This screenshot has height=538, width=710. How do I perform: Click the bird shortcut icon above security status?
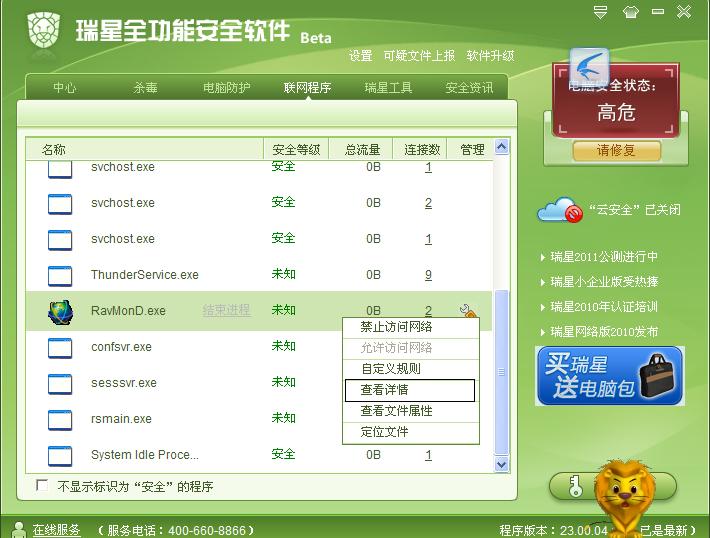pos(589,66)
